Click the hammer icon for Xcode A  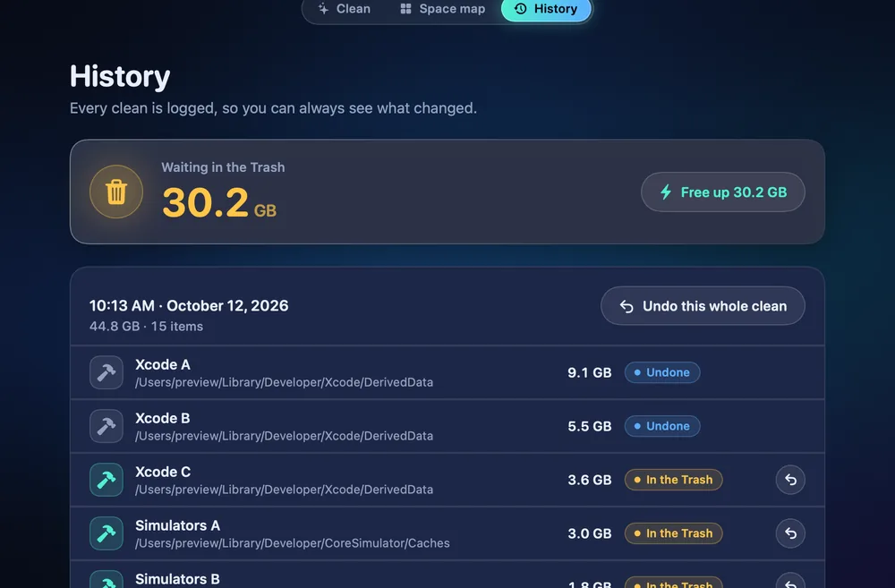(107, 372)
